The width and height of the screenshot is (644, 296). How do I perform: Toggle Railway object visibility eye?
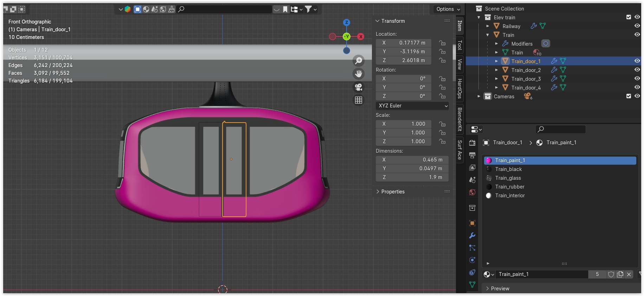click(637, 26)
